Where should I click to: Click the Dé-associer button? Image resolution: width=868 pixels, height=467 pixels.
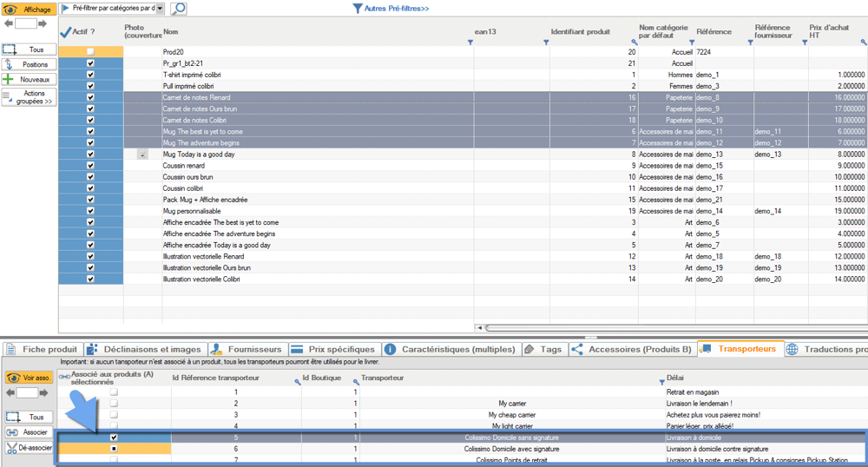tap(29, 448)
